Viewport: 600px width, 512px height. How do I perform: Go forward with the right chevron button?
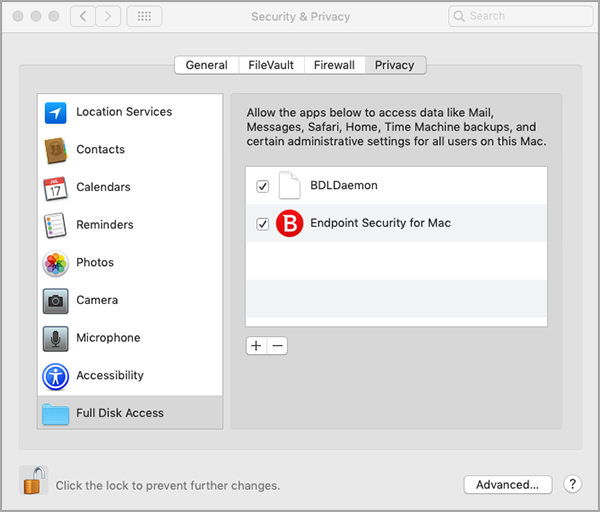click(108, 16)
